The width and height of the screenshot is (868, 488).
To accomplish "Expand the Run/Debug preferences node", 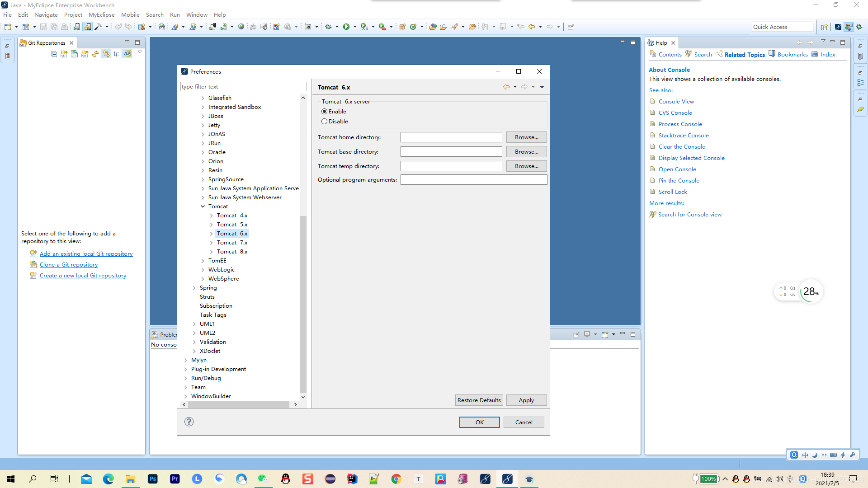I will [x=185, y=378].
